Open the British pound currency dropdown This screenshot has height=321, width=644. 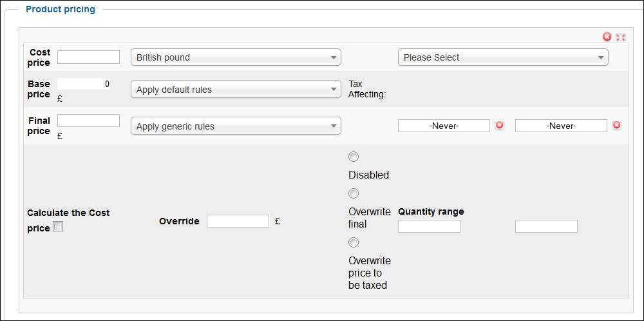coord(236,57)
